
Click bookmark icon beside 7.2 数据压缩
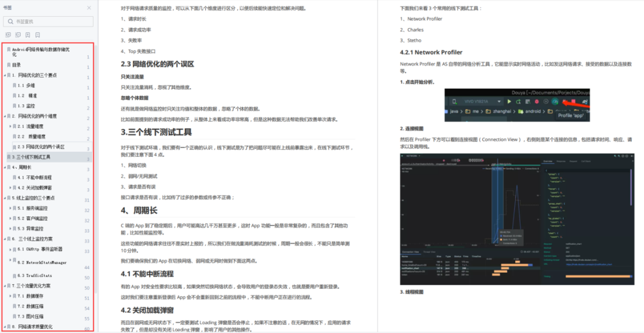coord(14,306)
